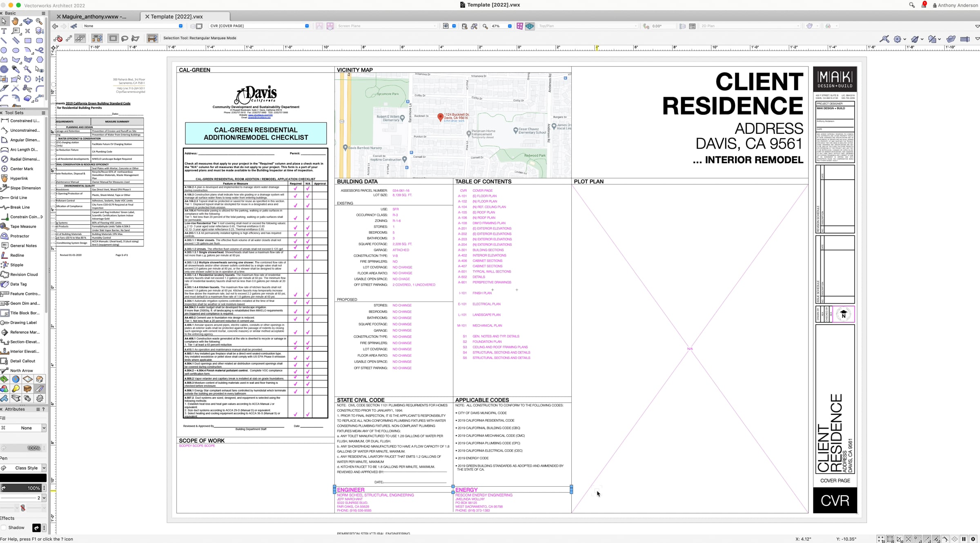
Task: Click the Fit to Page zoom icon
Action: (x=465, y=26)
